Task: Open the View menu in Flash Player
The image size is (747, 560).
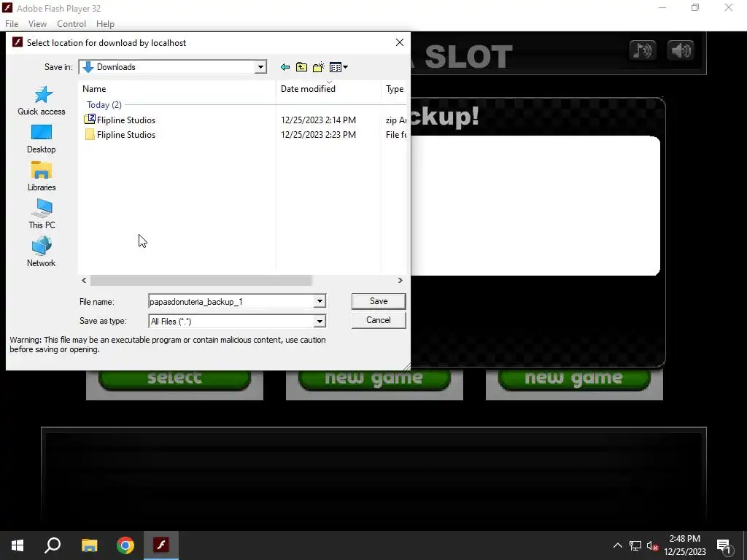Action: 37,24
